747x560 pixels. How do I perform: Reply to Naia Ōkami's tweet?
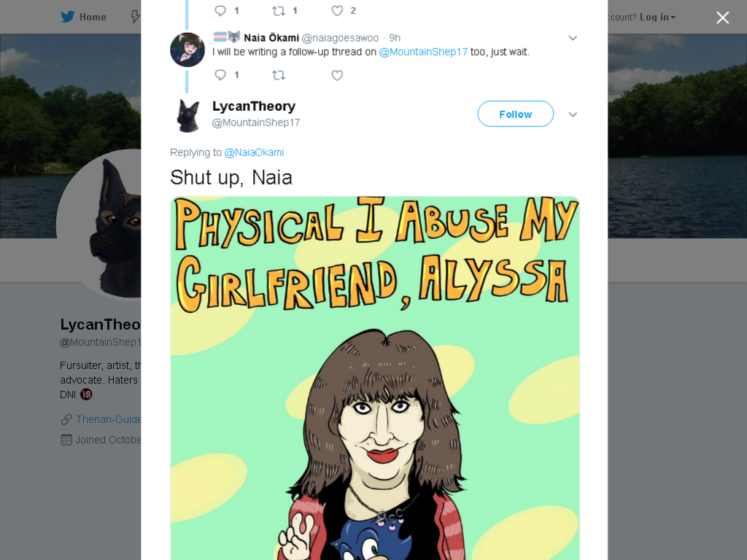[220, 75]
